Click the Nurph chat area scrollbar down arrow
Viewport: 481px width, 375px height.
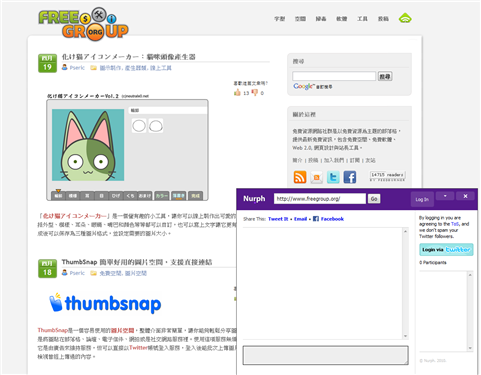pyautogui.click(x=405, y=336)
